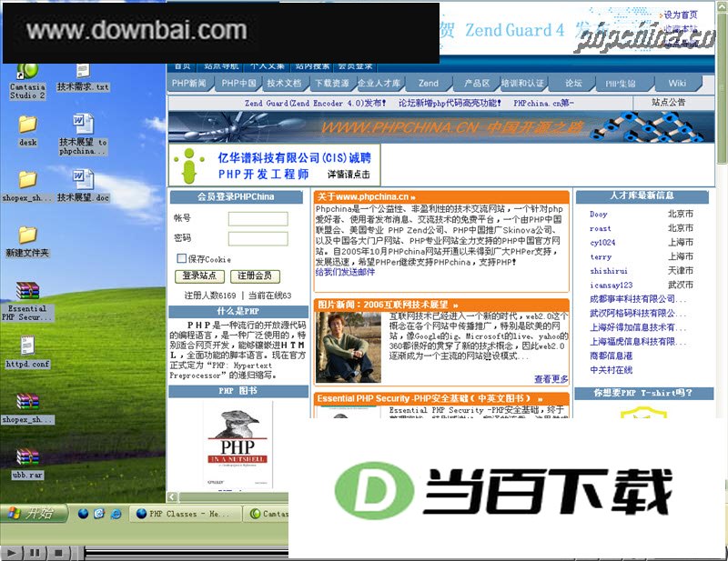Open the httpd.conf file icon
Screen dimensions: 728x561
click(27, 353)
